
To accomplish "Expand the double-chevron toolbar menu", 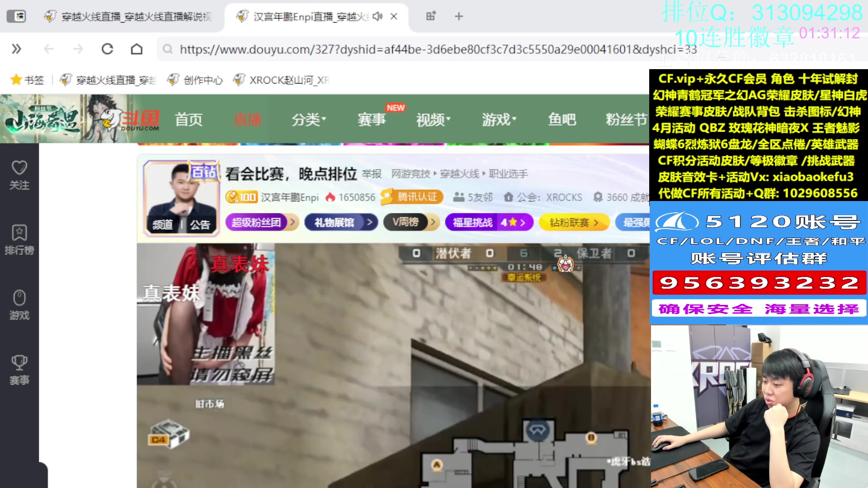I will (x=16, y=49).
